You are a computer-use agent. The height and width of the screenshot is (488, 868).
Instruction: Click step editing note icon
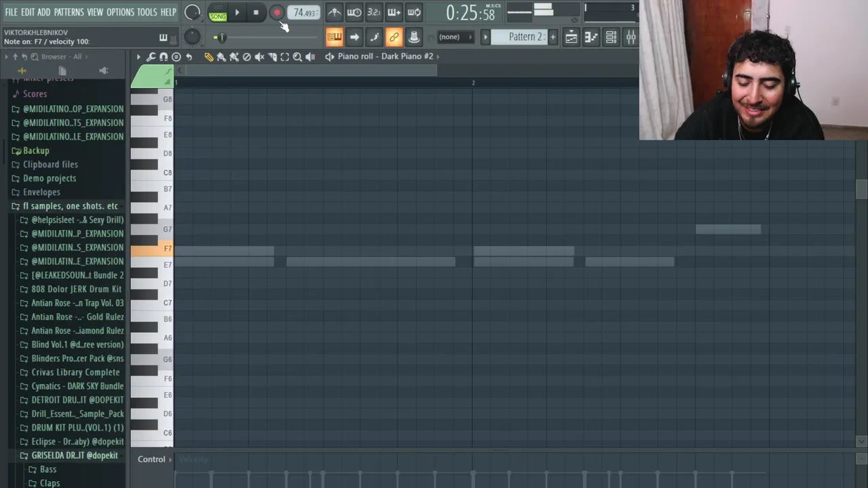374,37
